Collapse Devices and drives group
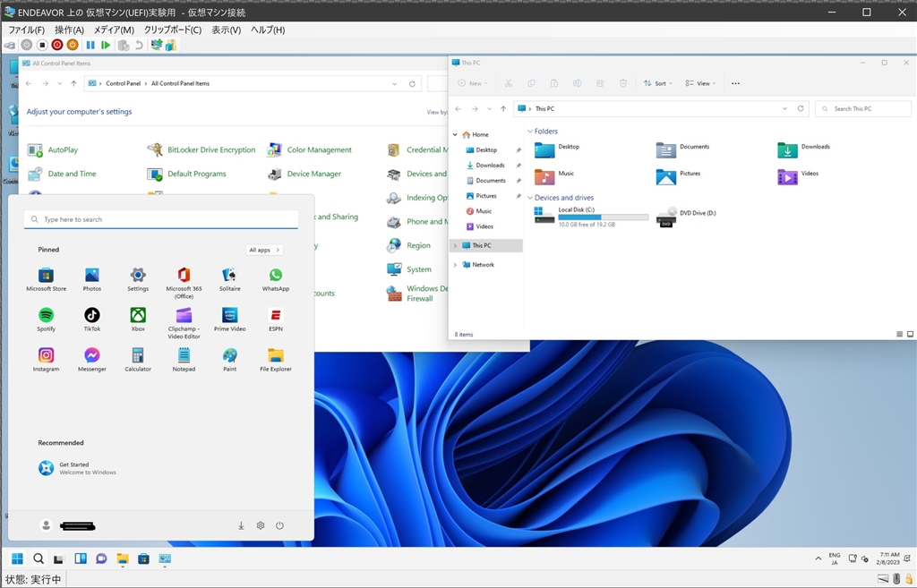This screenshot has height=588, width=917. tap(530, 198)
